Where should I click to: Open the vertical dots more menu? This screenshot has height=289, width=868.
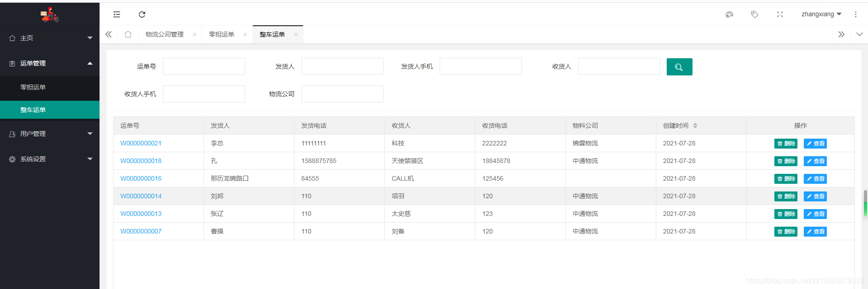(x=855, y=14)
